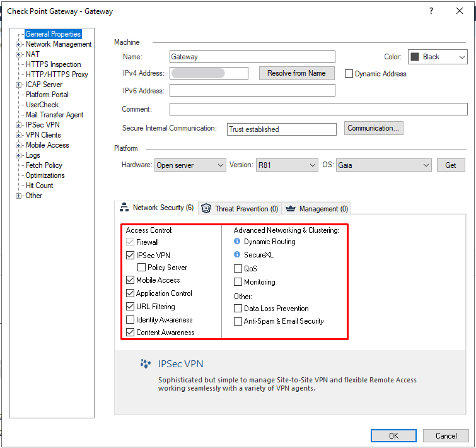Click the Resolve from Name button
Screen dimensions: 476x448
click(296, 73)
